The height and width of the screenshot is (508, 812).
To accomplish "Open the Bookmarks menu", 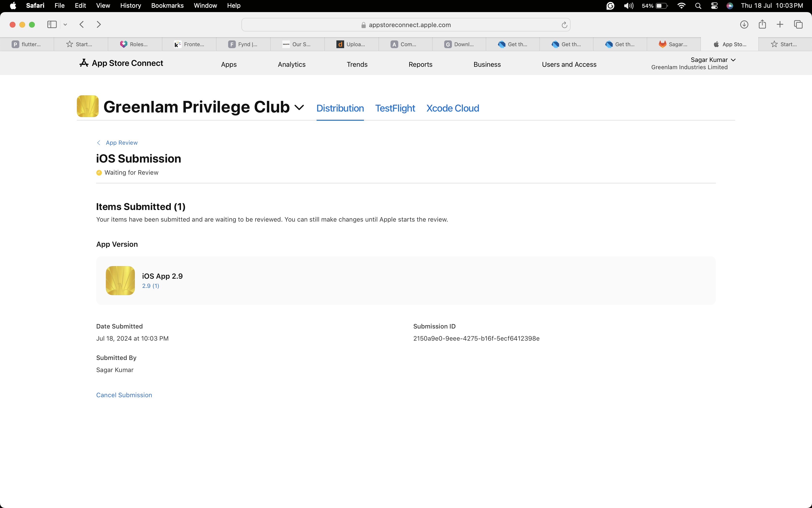I will coord(167,6).
